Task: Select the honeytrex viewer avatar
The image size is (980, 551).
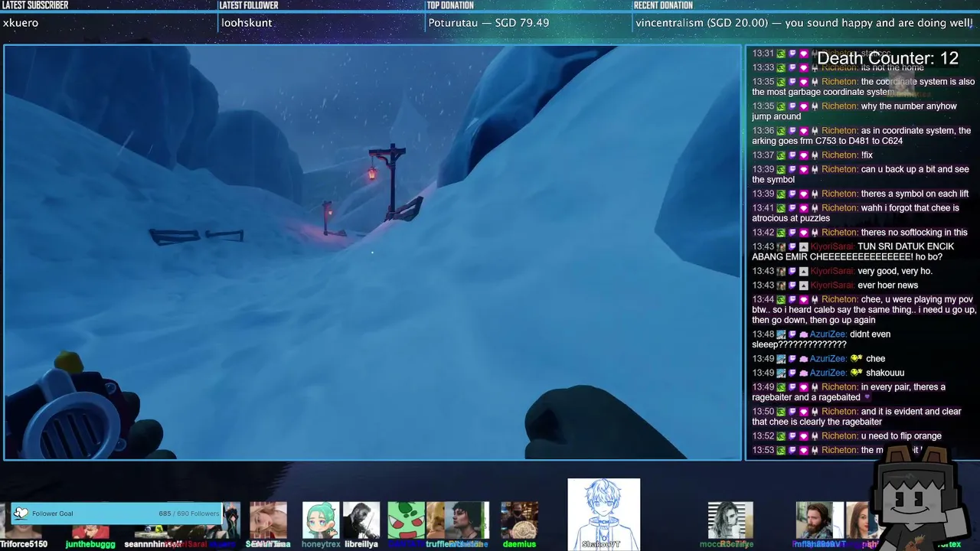Action: [x=321, y=520]
